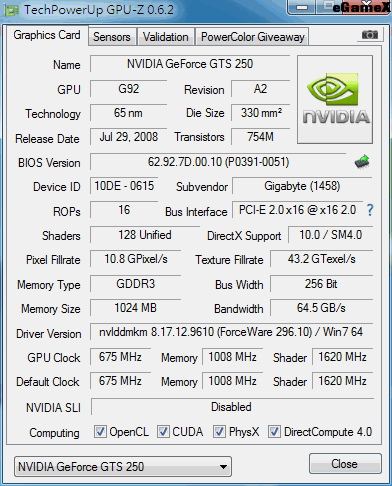Click the Release Date field Jul 29, 2008
Screen dimensions: 392x486
pyautogui.click(x=128, y=137)
